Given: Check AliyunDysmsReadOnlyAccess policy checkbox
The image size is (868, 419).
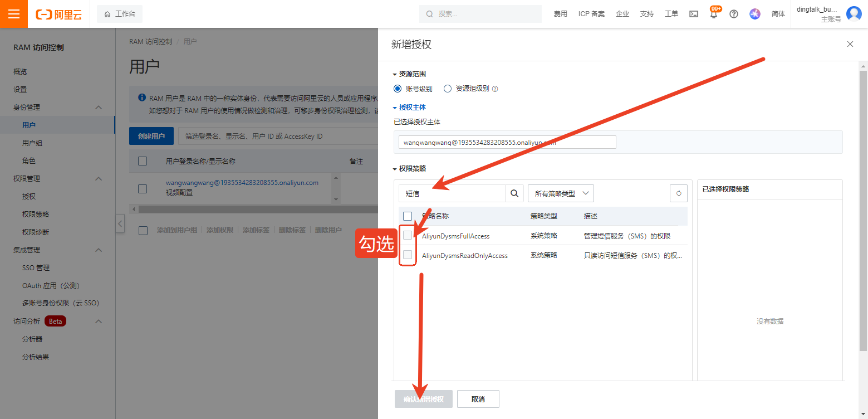Looking at the screenshot, I should pos(408,255).
